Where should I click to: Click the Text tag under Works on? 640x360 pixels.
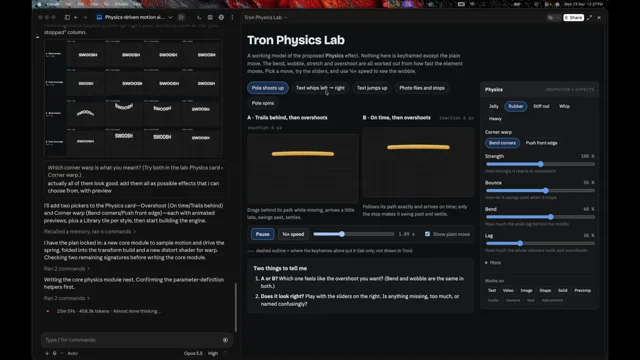coord(492,290)
